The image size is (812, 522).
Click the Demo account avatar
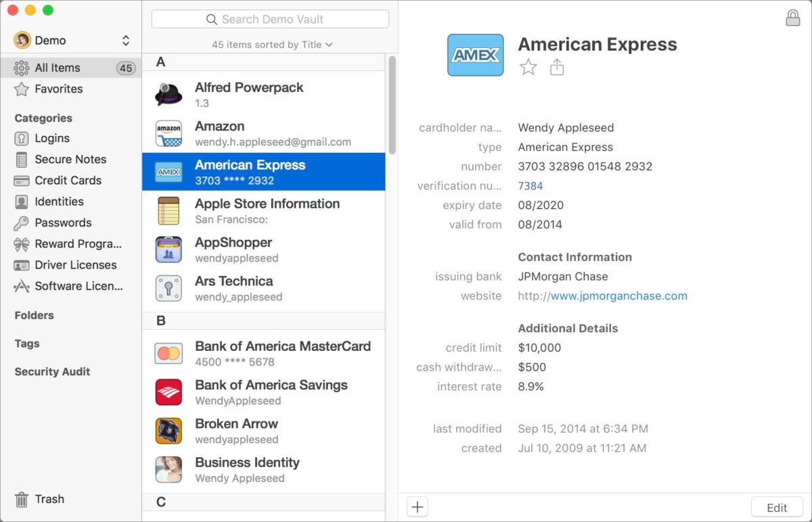pos(22,40)
